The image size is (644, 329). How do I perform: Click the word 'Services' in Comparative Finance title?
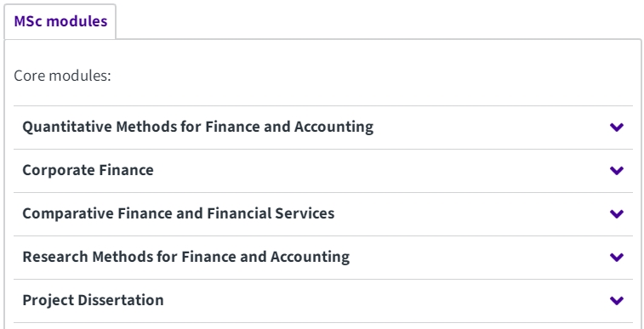(305, 213)
